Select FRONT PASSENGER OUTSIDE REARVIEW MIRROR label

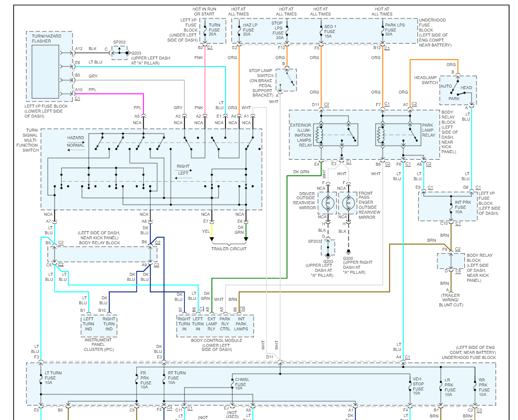pos(369,205)
